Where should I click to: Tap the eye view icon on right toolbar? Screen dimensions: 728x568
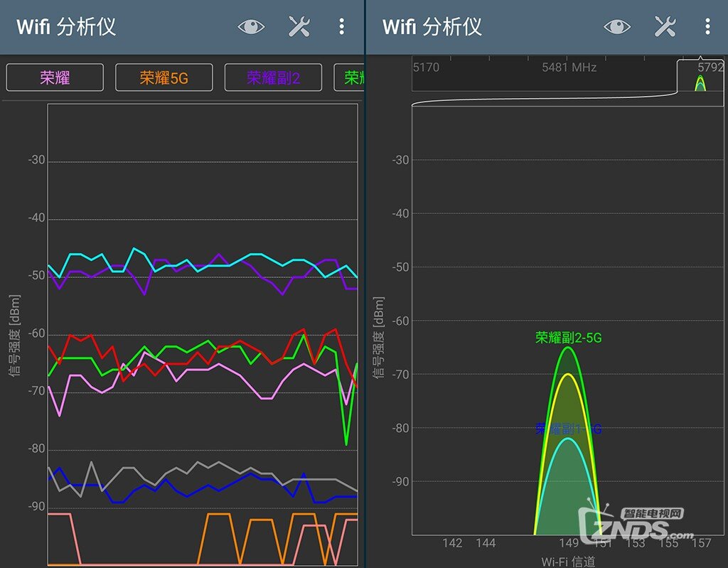(x=616, y=26)
